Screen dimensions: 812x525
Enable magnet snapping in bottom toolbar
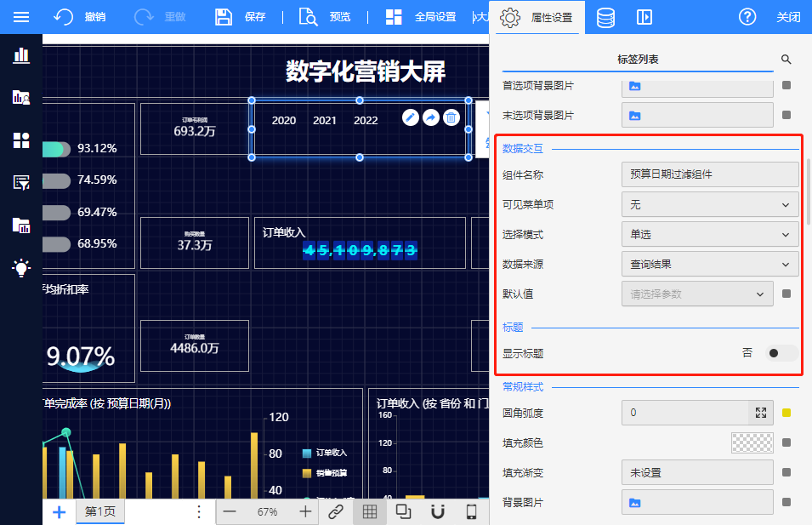[x=438, y=511]
